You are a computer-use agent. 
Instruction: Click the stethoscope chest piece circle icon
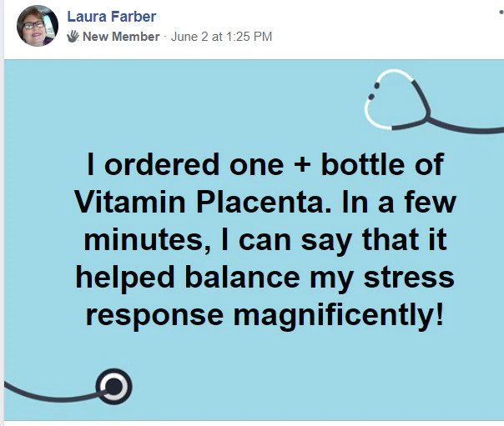tap(113, 385)
